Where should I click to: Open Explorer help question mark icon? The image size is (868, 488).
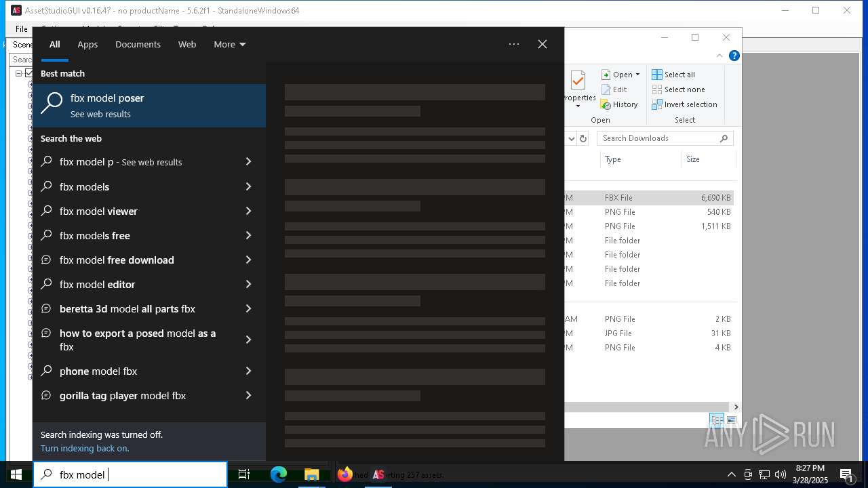click(734, 56)
